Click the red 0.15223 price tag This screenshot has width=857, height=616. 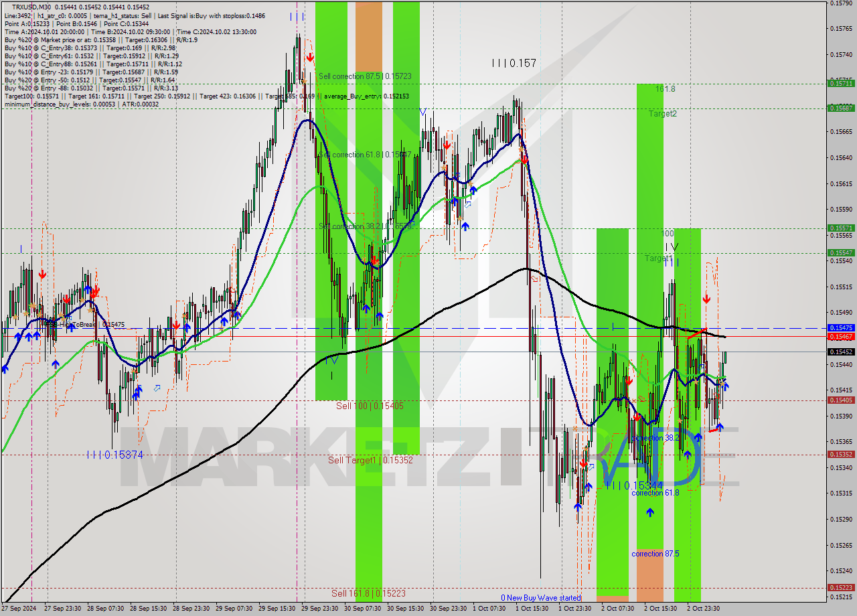[841, 588]
